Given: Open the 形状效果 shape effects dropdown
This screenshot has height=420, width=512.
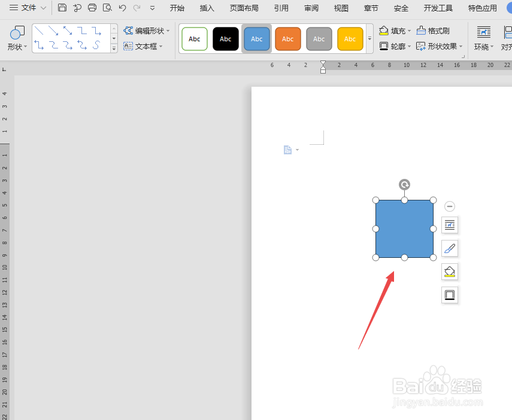Looking at the screenshot, I should pyautogui.click(x=441, y=47).
